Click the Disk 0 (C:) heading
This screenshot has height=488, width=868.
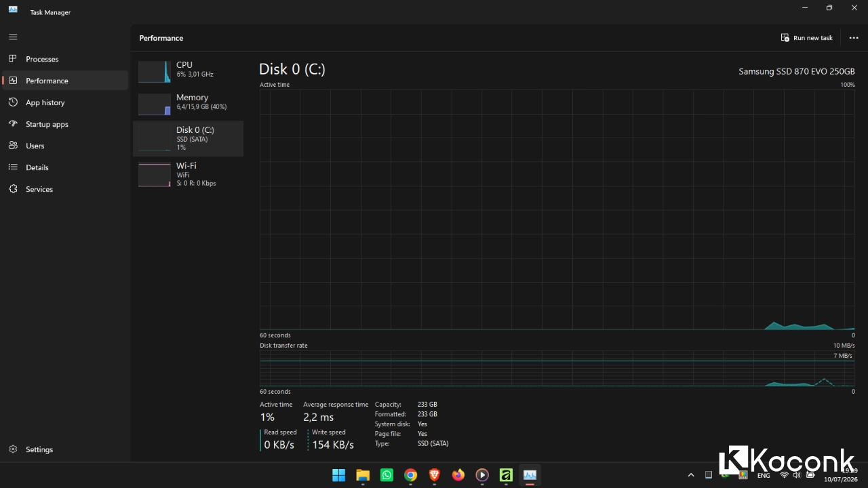pyautogui.click(x=292, y=69)
